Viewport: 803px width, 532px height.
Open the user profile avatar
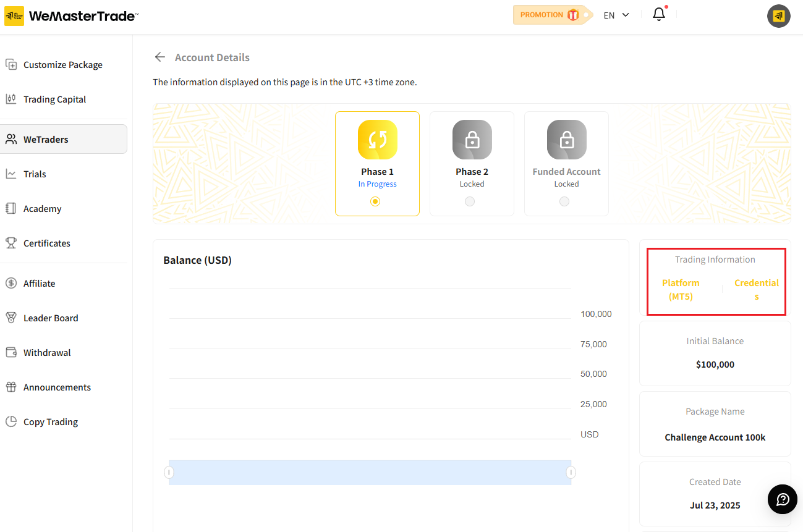pyautogui.click(x=779, y=16)
